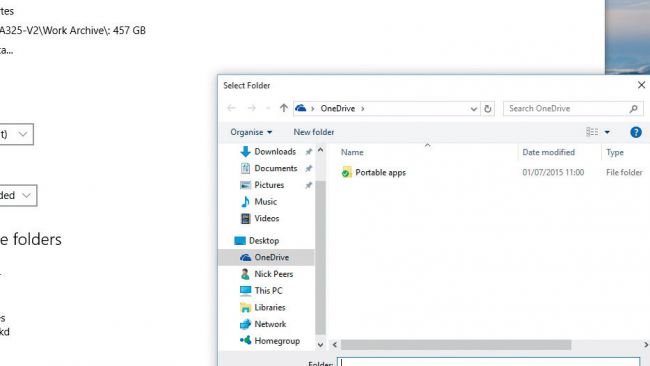Open the Organise dropdown menu

coord(251,132)
